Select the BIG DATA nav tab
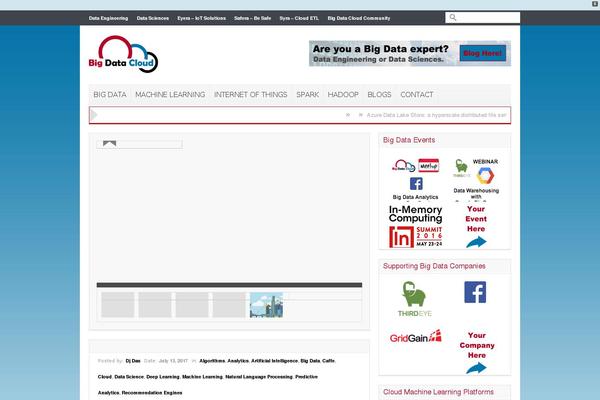 click(x=110, y=95)
